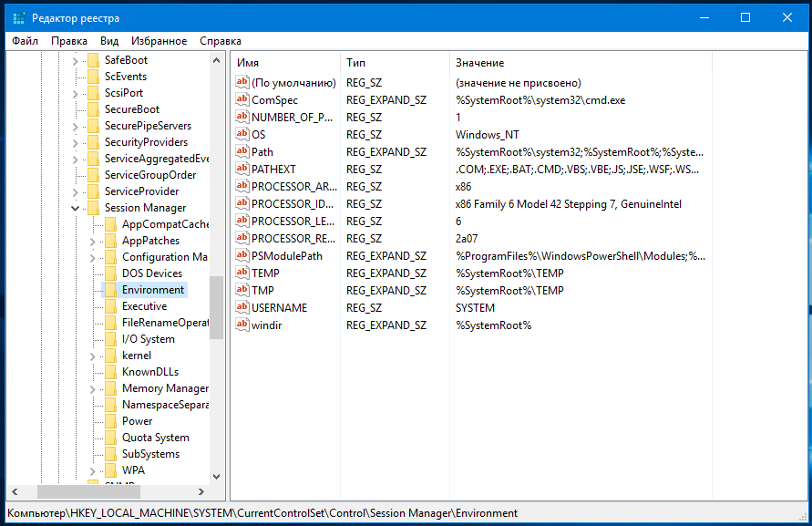
Task: Click the KnownDLLs folder icon
Action: tap(110, 372)
